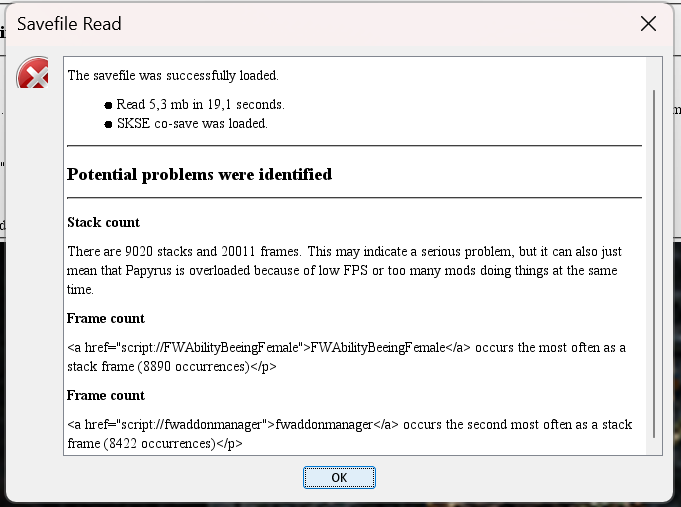Screen dimensions: 681x507
Task: Click the "Potential problems were identified" heading
Action: coord(199,174)
